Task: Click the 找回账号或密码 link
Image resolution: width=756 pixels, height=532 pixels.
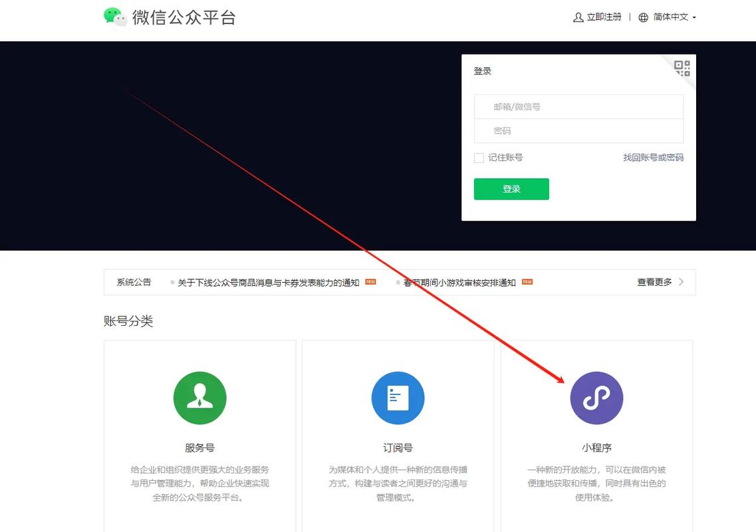Action: pos(654,158)
